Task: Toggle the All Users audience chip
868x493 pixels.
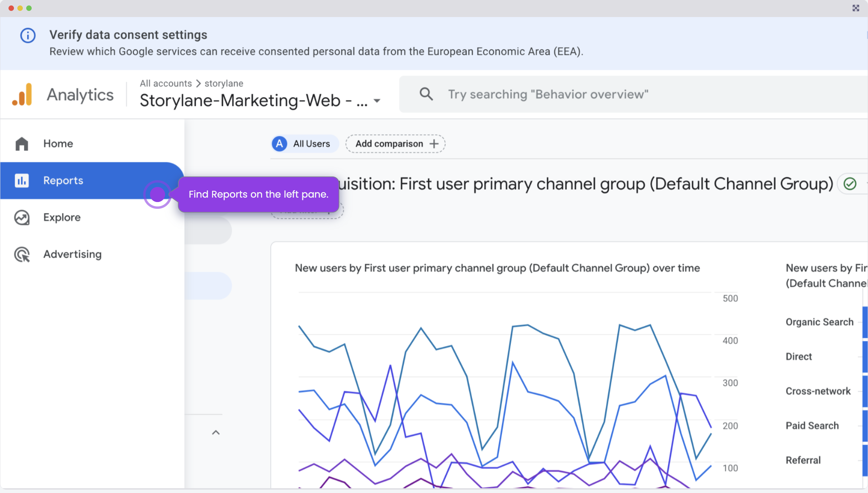Action: coord(304,143)
